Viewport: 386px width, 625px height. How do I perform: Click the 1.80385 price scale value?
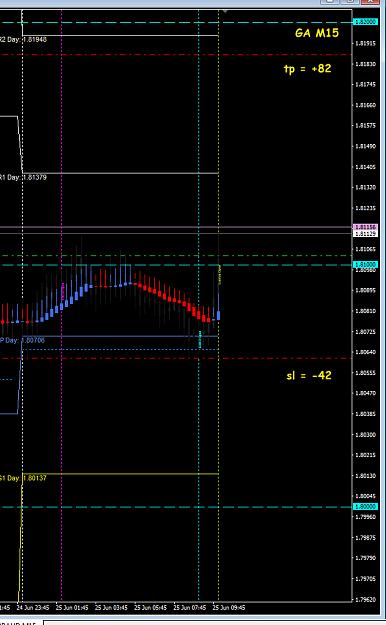click(366, 414)
